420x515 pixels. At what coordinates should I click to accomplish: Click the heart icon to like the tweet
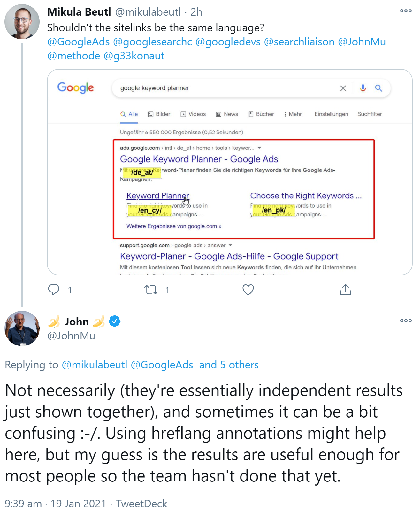(248, 290)
